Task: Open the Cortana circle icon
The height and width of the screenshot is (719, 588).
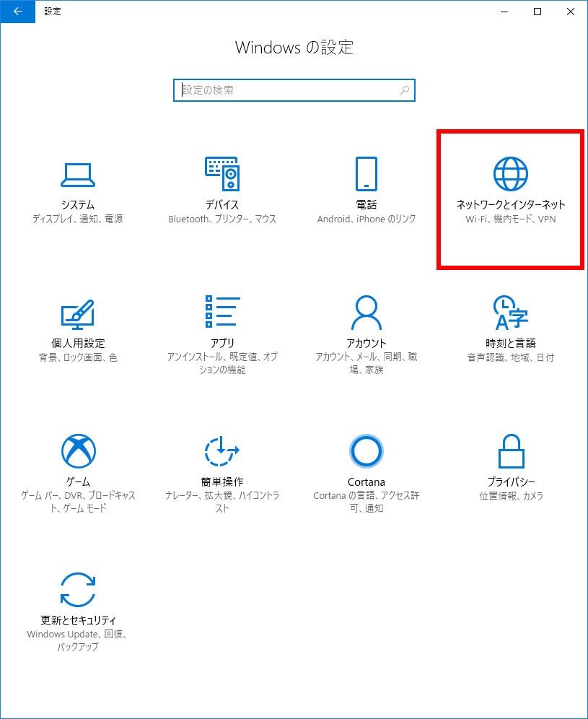Action: (x=367, y=450)
